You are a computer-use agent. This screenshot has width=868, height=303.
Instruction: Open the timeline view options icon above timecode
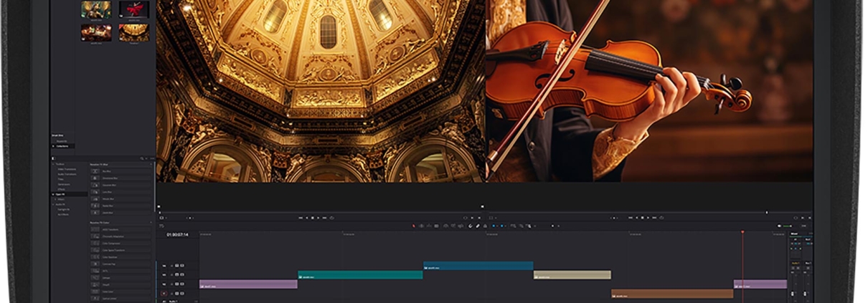(x=161, y=226)
